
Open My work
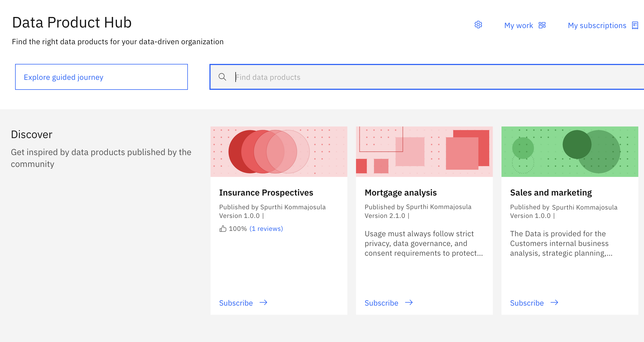[518, 25]
